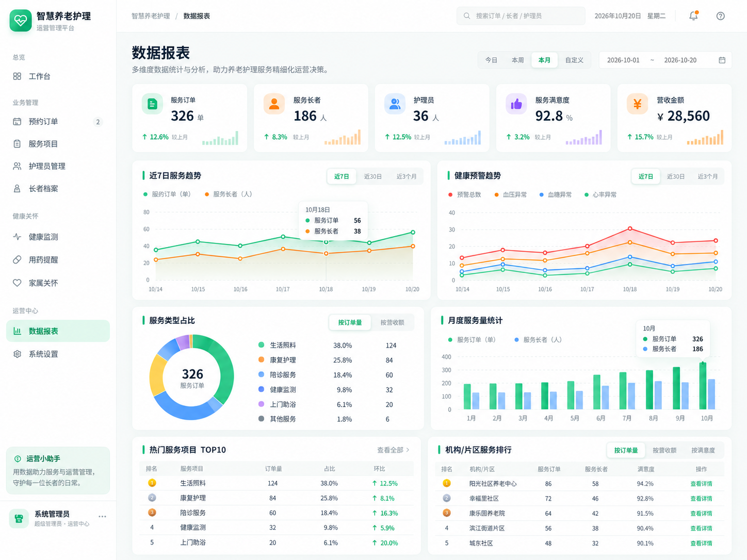
Task: Toggle the 血糖异常 legend item
Action: pos(555,194)
